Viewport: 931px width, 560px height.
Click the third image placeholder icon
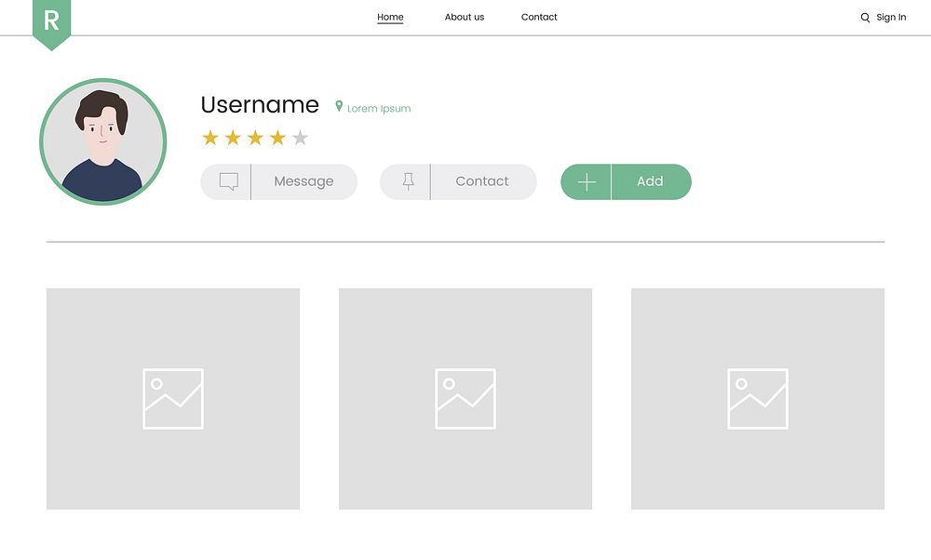[x=758, y=398]
